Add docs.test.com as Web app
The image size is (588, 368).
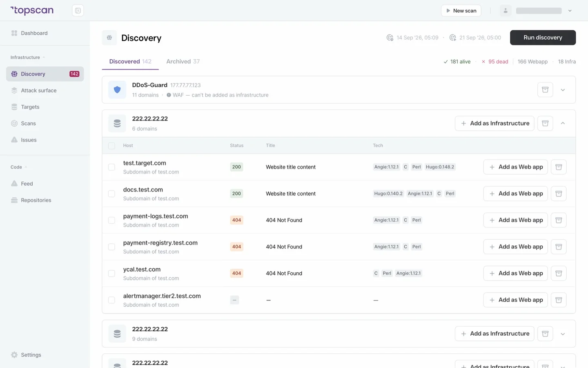515,193
